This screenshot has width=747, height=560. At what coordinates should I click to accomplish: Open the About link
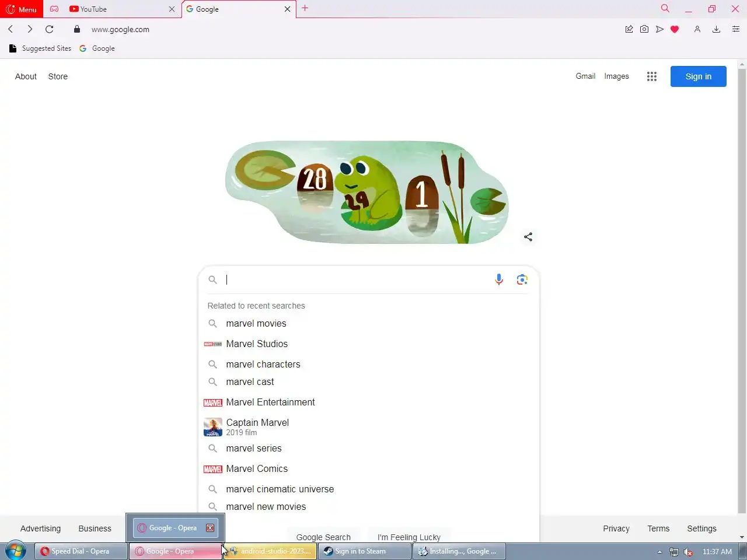pos(26,76)
